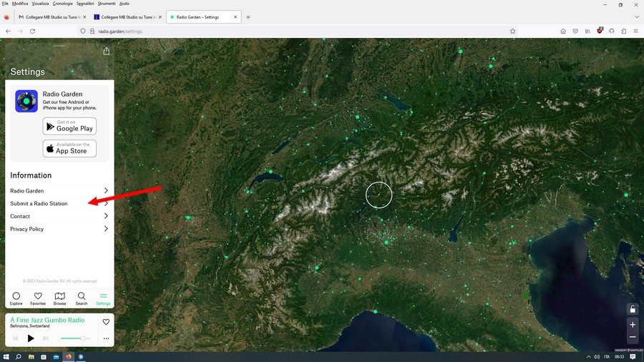The width and height of the screenshot is (644, 362).
Task: Select the Settings tab in bottom navigation
Action: coord(103,298)
